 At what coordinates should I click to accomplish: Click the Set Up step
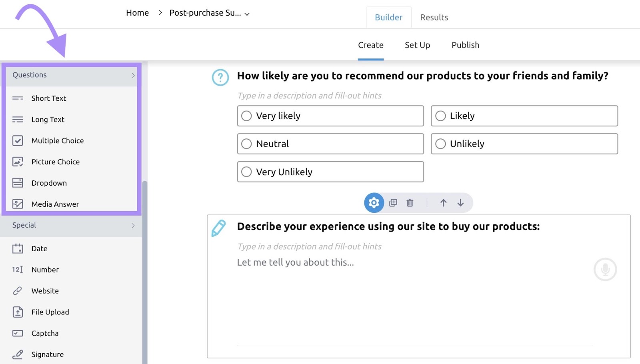pos(417,45)
